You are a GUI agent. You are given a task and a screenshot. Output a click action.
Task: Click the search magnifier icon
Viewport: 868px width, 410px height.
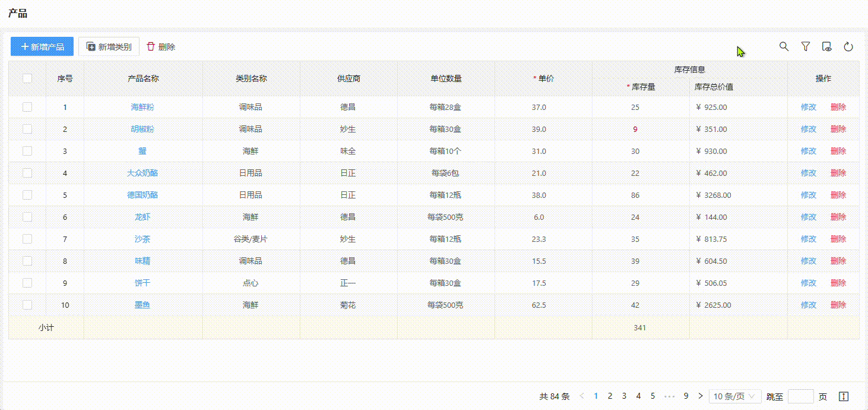point(784,46)
